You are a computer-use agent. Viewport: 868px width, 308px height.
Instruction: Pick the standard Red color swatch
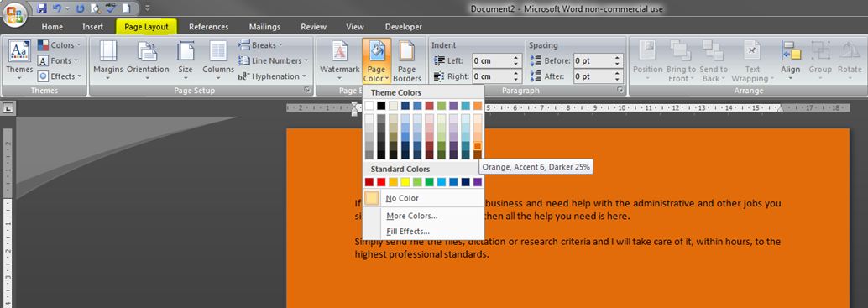click(x=381, y=182)
